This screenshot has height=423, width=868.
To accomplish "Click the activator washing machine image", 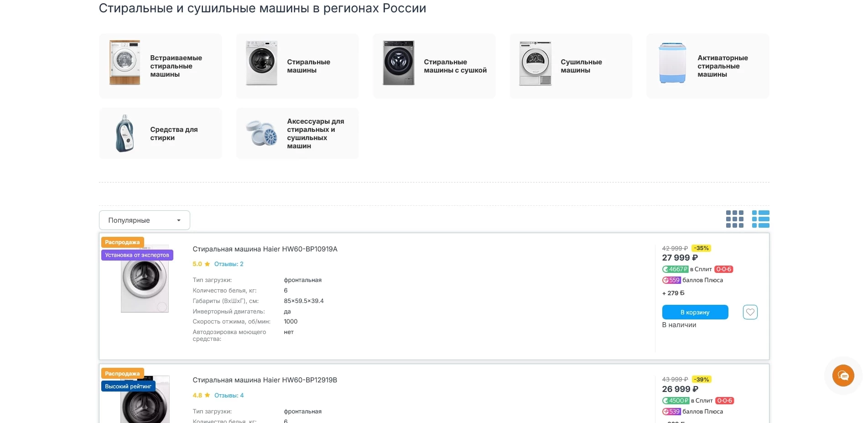I will (672, 63).
